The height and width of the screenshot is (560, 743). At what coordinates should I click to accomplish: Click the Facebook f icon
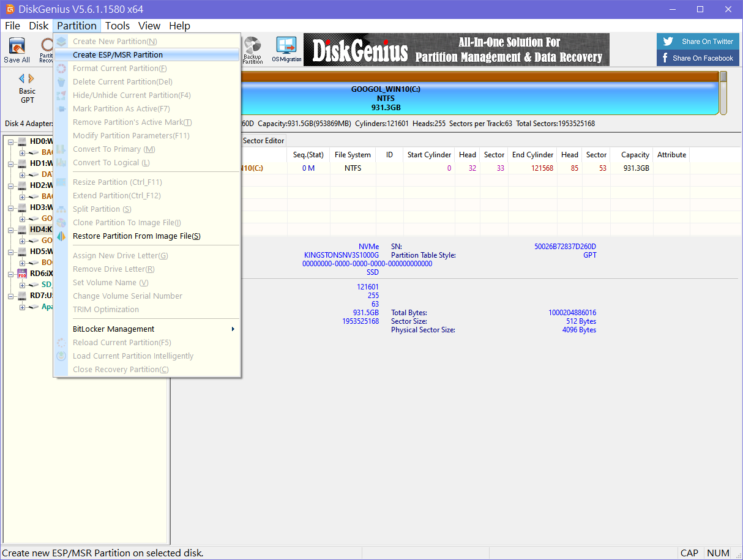tap(665, 58)
